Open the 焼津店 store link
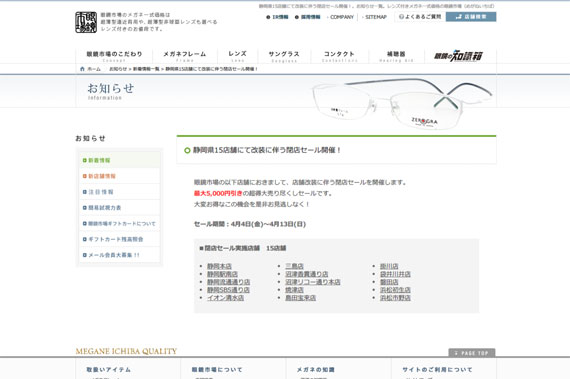Viewport: 570px width, 379px height. 294,290
